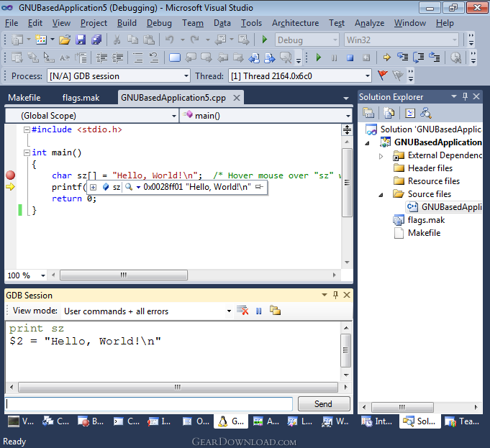Open the Debug menu
The height and width of the screenshot is (448, 490).
pyautogui.click(x=159, y=22)
